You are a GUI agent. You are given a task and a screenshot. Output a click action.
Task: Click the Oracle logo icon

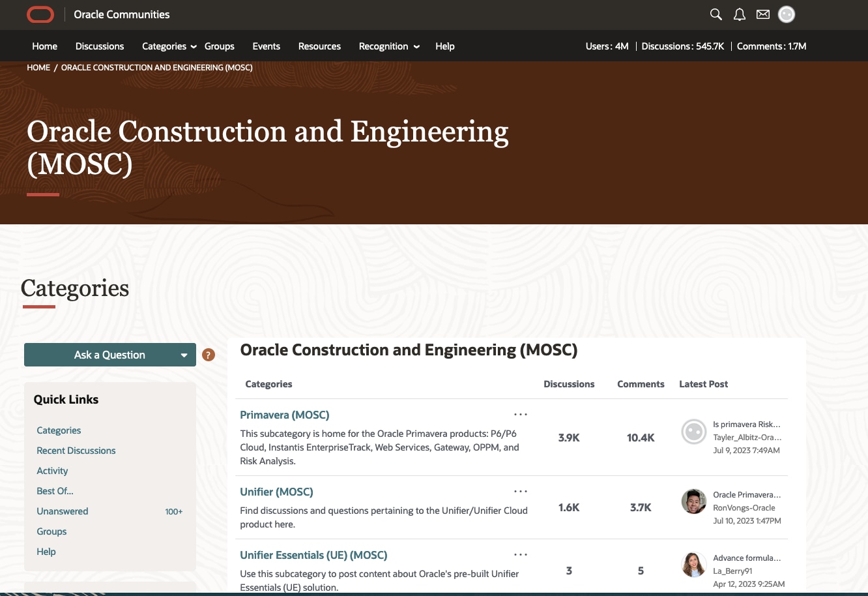(40, 14)
